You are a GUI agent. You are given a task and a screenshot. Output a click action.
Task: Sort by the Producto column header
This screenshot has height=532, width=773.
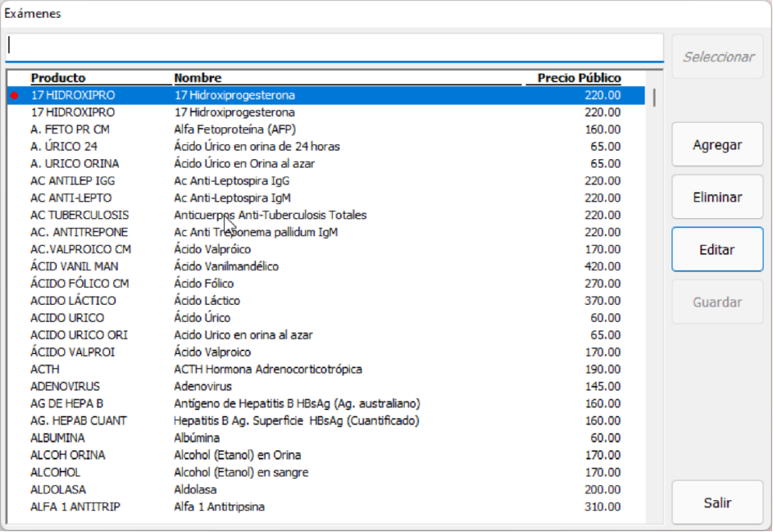[x=58, y=78]
